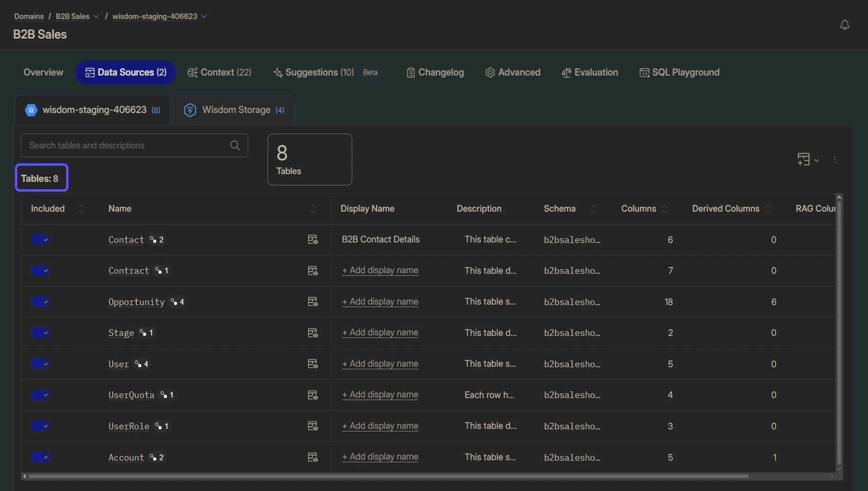Focus the Search tables and descriptions field

(134, 145)
